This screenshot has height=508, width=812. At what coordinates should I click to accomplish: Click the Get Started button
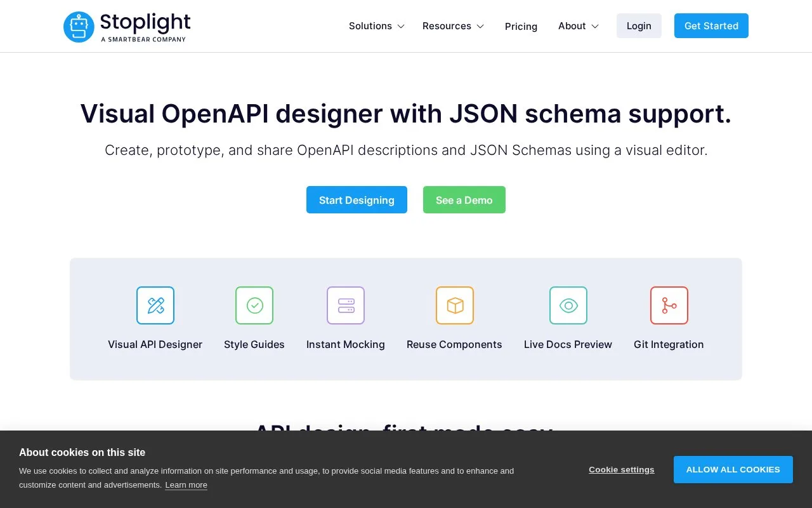point(711,26)
